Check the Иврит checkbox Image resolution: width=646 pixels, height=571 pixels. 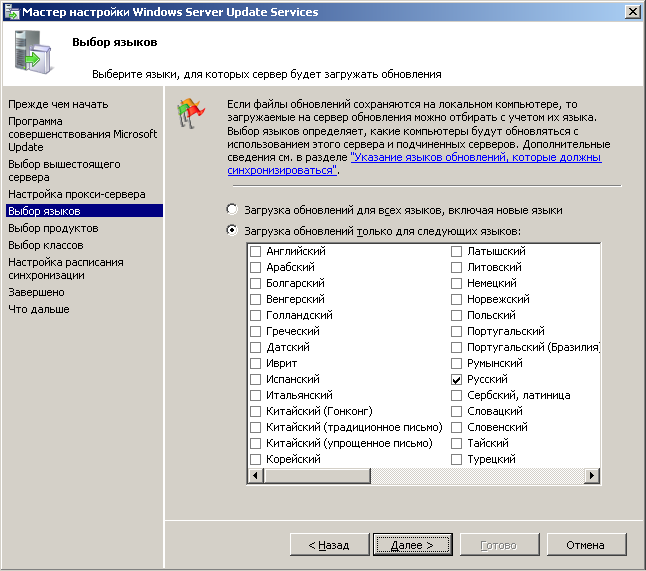255,363
